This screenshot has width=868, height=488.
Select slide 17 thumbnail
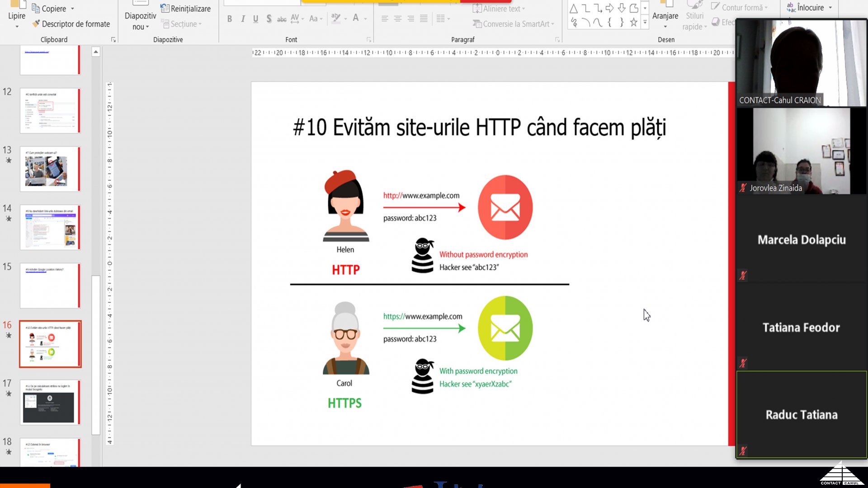(x=50, y=402)
